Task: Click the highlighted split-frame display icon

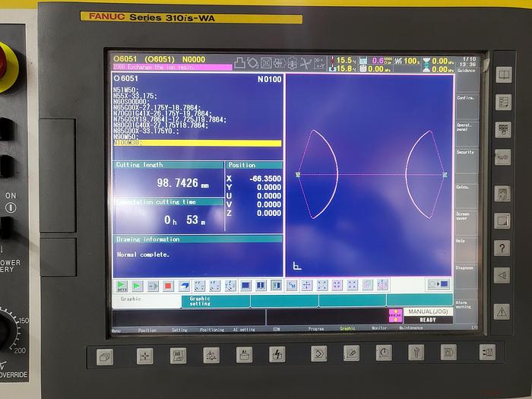Action: click(x=277, y=286)
